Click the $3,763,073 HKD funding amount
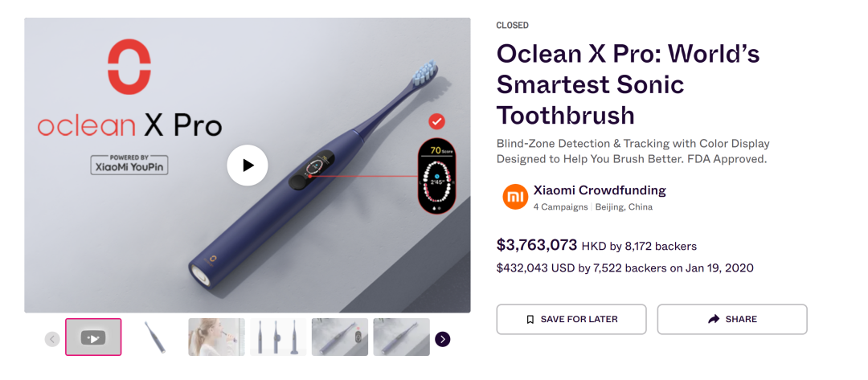 tap(537, 245)
